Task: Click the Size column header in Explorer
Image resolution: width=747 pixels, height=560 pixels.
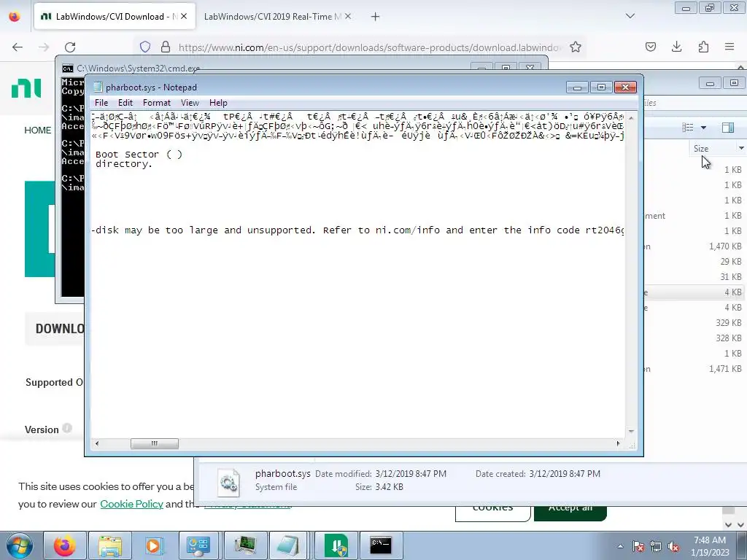Action: point(701,149)
